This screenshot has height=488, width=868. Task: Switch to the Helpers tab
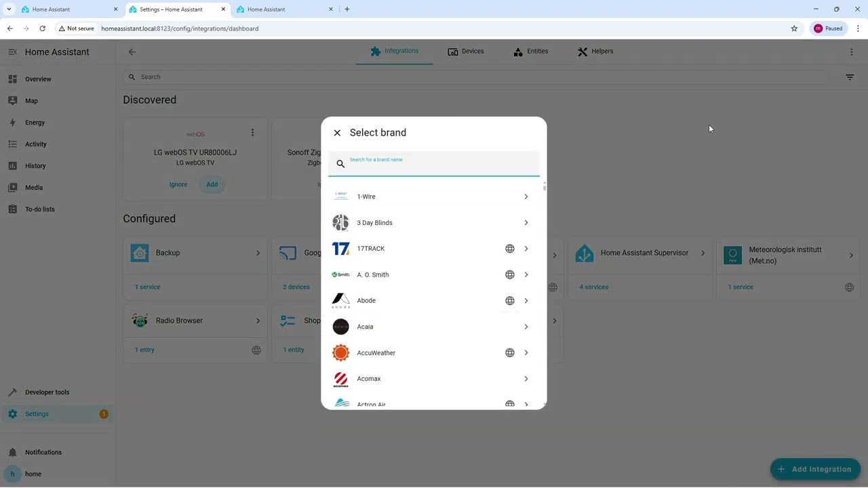595,52
